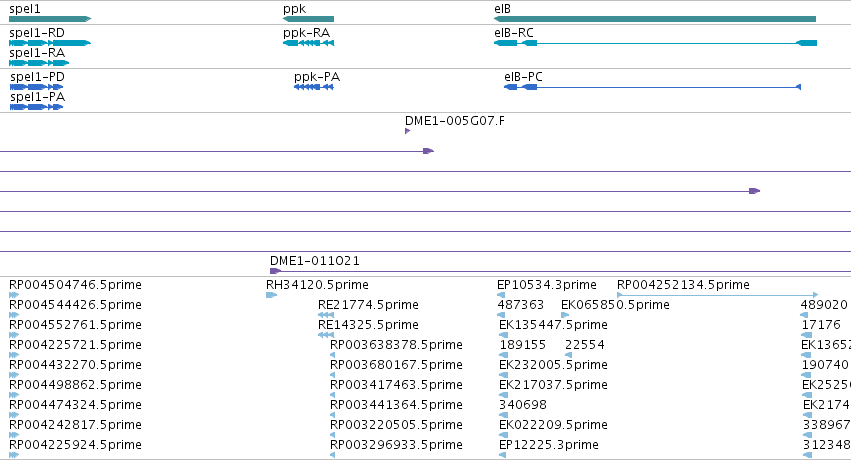The height and width of the screenshot is (460, 851).
Task: Click the RE21774.5prime feature arrows
Action: [x=326, y=315]
